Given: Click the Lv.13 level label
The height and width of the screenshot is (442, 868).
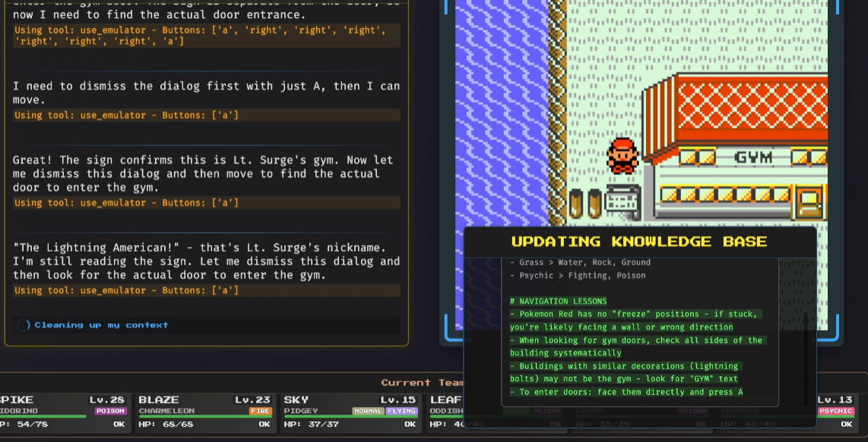Looking at the screenshot, I should (835, 400).
